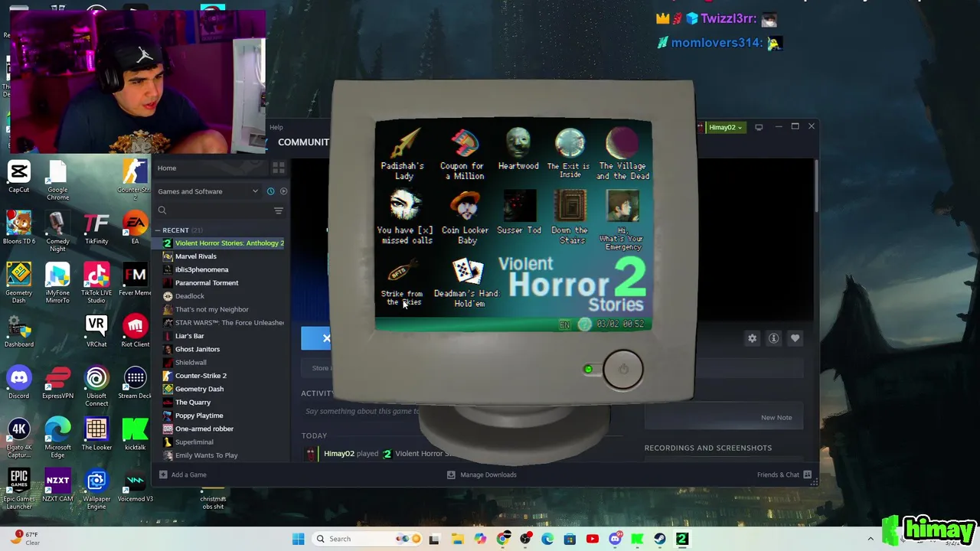Launch the Susser Tod story icon
The image size is (980, 551).
coord(518,214)
